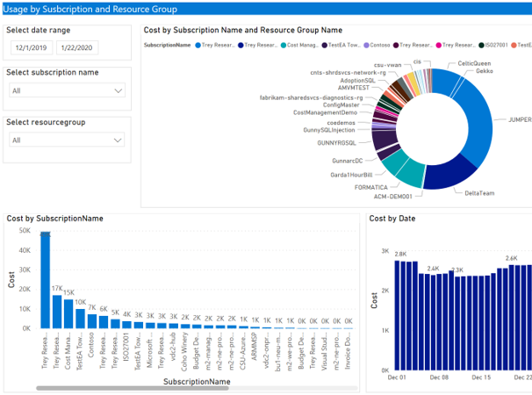Click the Garda1HourBill donut label
532x395 pixels.
point(351,175)
